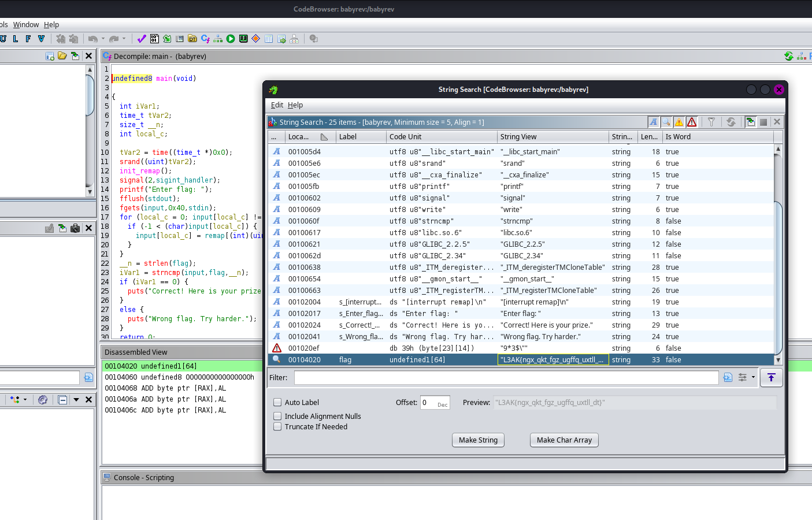Open the Window menu
The image size is (812, 520).
pyautogui.click(x=26, y=25)
